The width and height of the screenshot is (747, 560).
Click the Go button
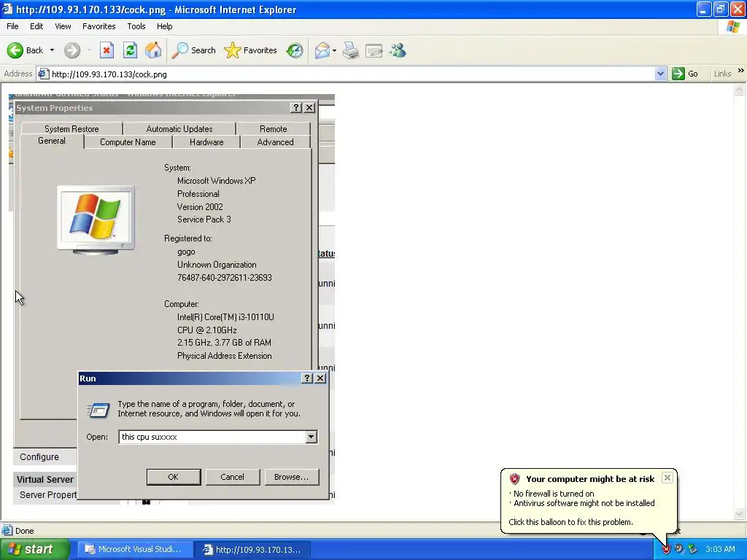point(685,74)
